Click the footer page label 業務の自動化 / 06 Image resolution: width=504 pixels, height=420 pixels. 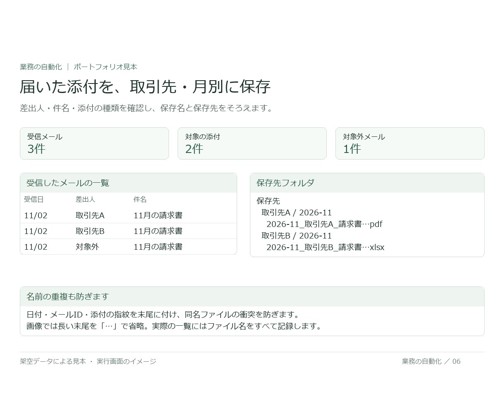[x=431, y=361]
